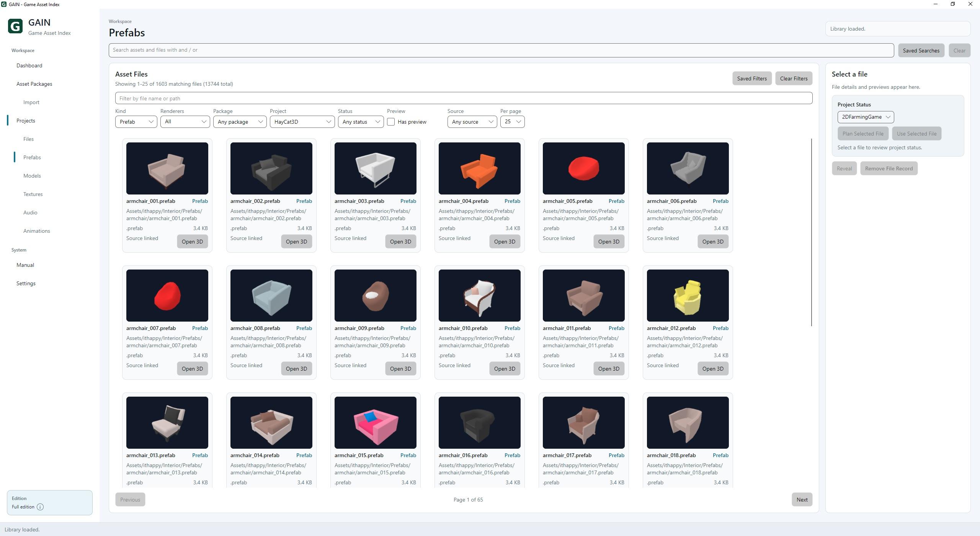Open the Import page

point(31,102)
